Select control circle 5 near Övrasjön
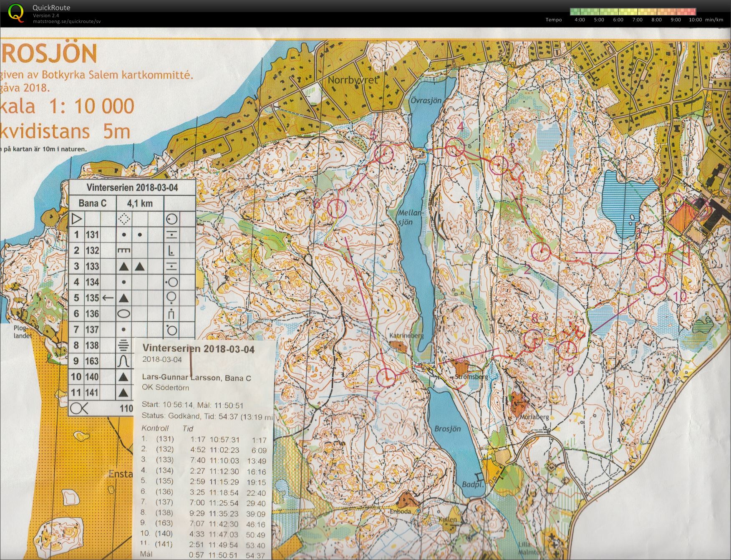Viewport: 731px width, 560px height. 384,154
